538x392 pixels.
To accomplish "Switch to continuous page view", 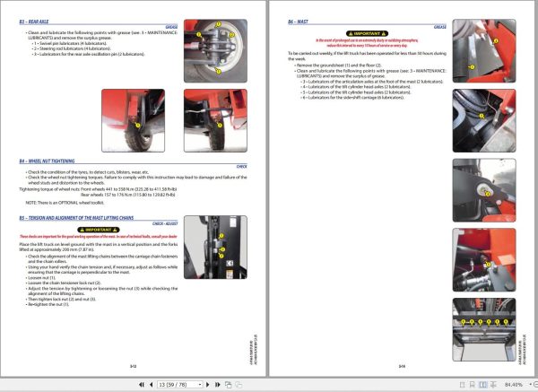I will [x=473, y=385].
